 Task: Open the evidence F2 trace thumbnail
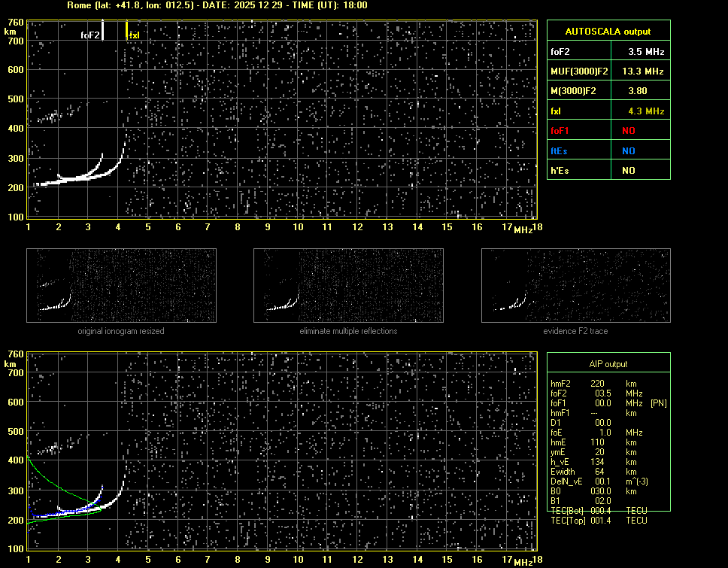pyautogui.click(x=575, y=285)
